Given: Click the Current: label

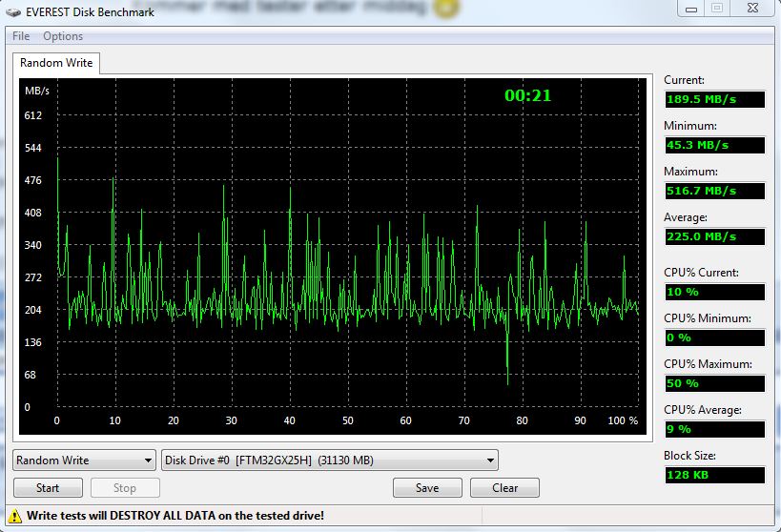Looking at the screenshot, I should click(x=684, y=80).
